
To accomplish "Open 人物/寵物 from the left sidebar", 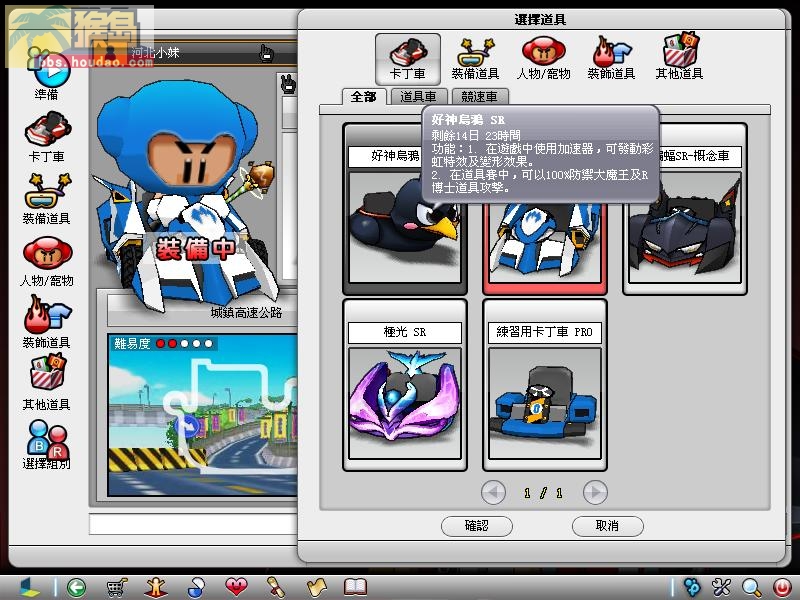I will [47, 262].
